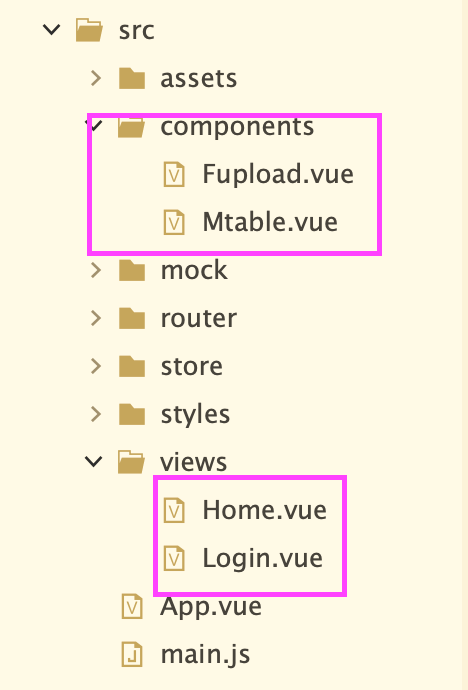
Task: Select the Mtable.vue file icon
Action: click(x=174, y=222)
